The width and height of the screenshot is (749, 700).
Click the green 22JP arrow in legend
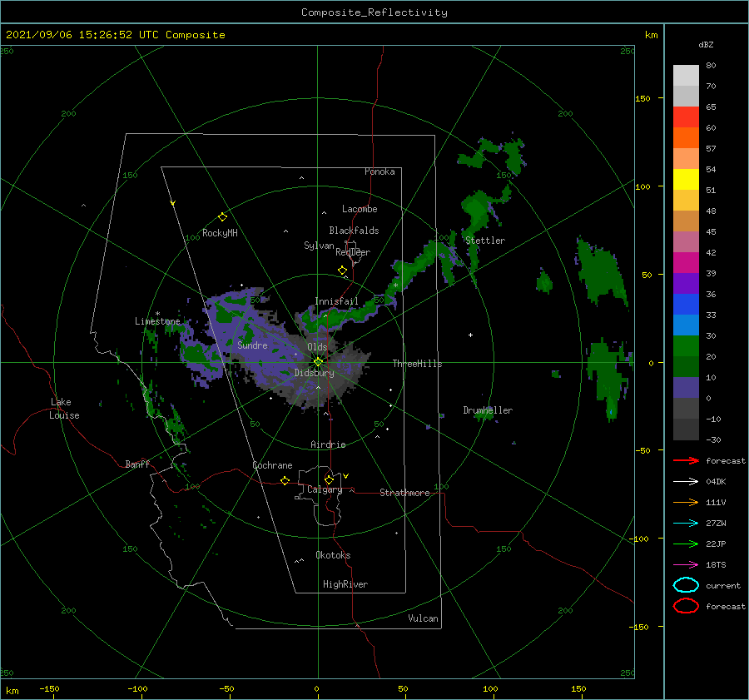tap(686, 544)
